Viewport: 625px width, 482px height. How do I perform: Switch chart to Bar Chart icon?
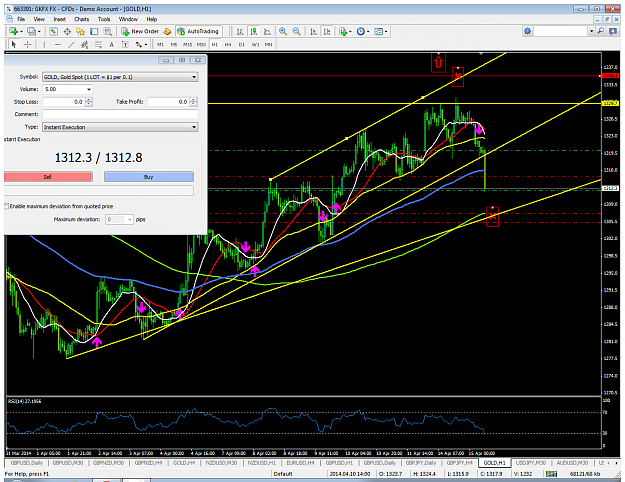click(240, 31)
